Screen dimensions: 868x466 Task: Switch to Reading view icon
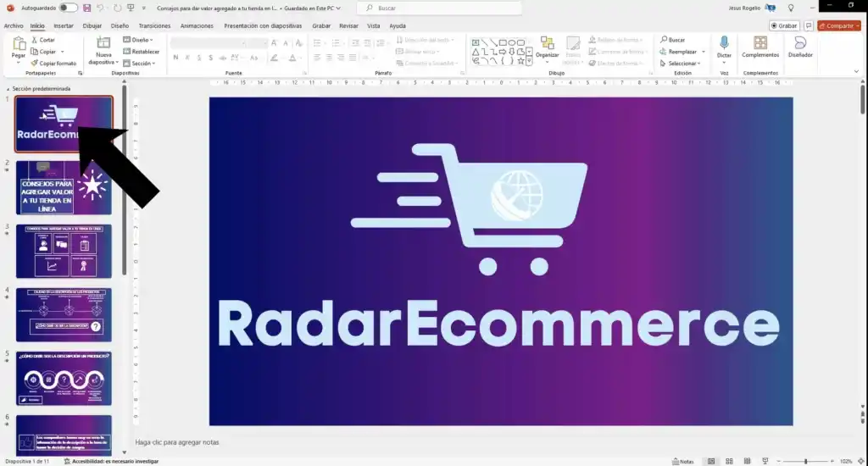(x=748, y=461)
